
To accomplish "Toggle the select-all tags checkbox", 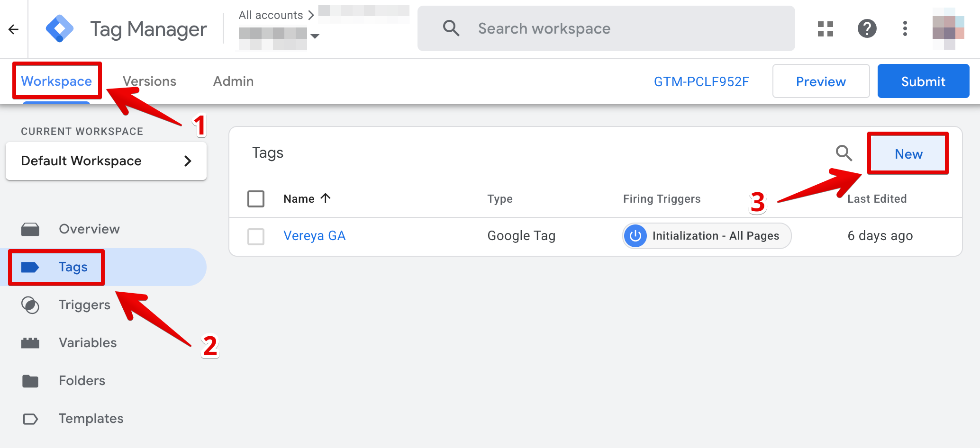I will pyautogui.click(x=256, y=199).
